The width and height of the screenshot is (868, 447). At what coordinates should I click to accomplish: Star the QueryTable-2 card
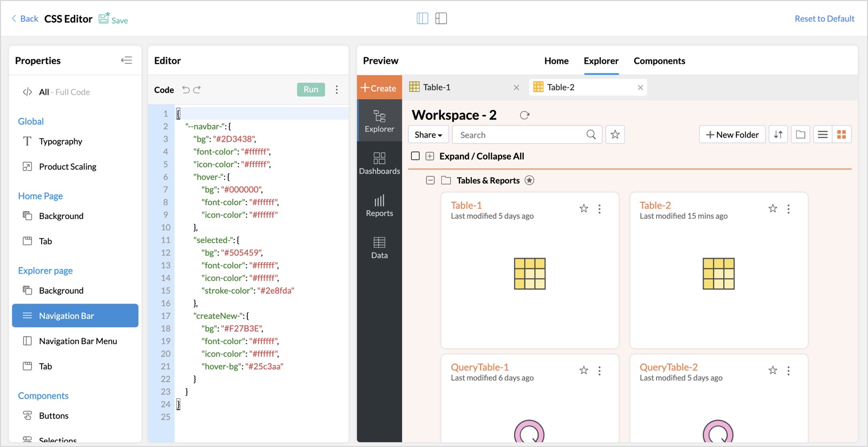[773, 371]
